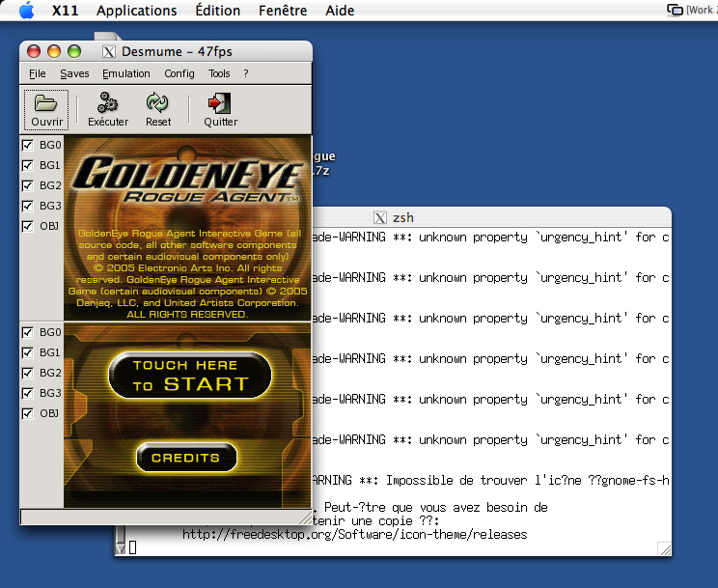Minimize Desmume with the yellow button
The width and height of the screenshot is (718, 588).
[54, 51]
